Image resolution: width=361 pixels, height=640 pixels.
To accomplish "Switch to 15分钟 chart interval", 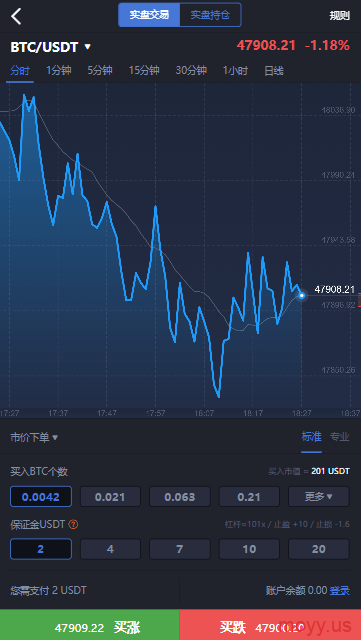I will pos(144,71).
